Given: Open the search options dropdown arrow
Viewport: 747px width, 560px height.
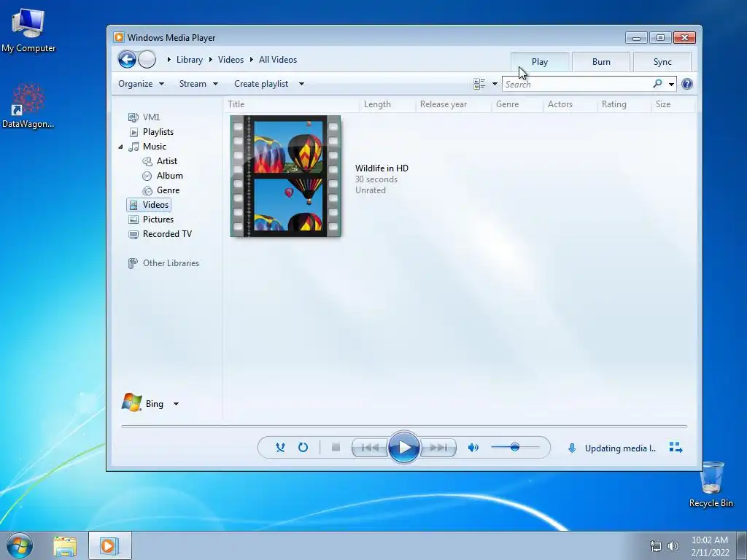Looking at the screenshot, I should click(671, 85).
